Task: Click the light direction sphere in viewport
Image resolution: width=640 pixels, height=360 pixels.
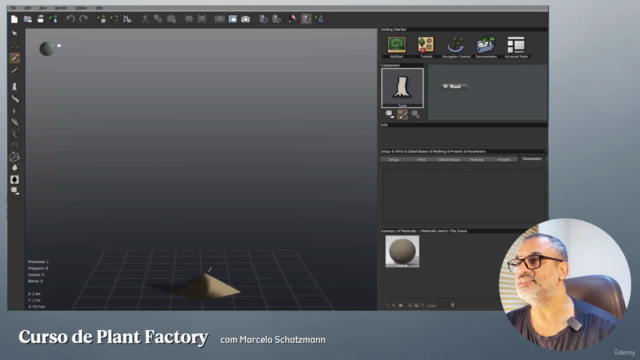Action: click(x=47, y=49)
